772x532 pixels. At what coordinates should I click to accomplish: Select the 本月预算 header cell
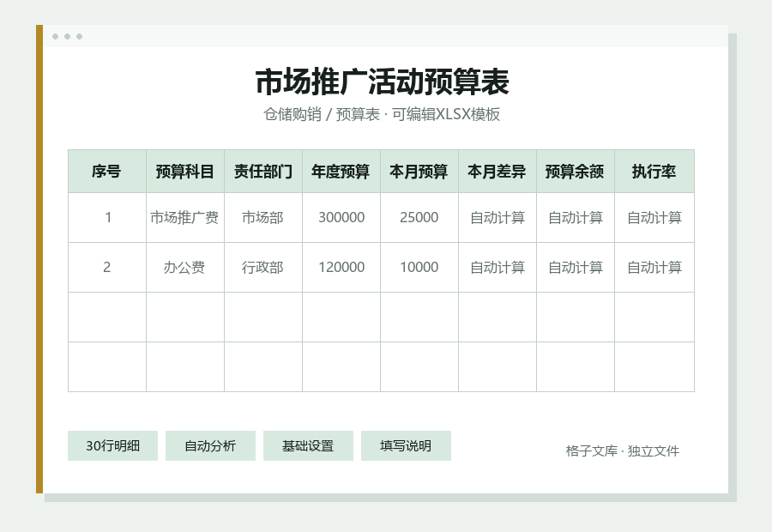click(419, 172)
